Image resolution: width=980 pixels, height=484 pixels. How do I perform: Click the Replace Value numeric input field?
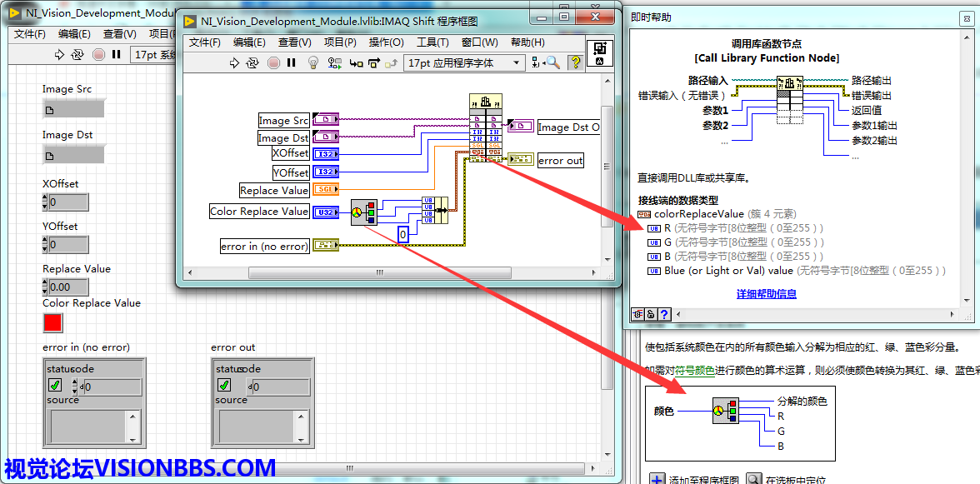pyautogui.click(x=68, y=287)
